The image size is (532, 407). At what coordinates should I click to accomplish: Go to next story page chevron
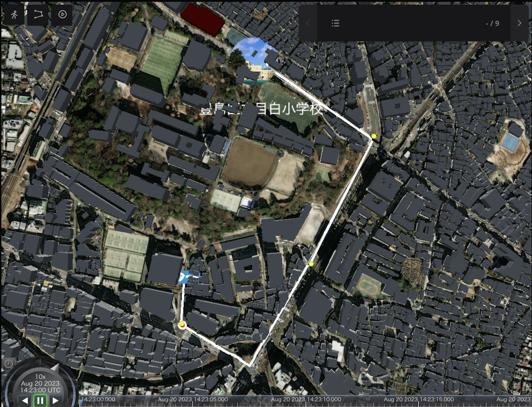[519, 23]
